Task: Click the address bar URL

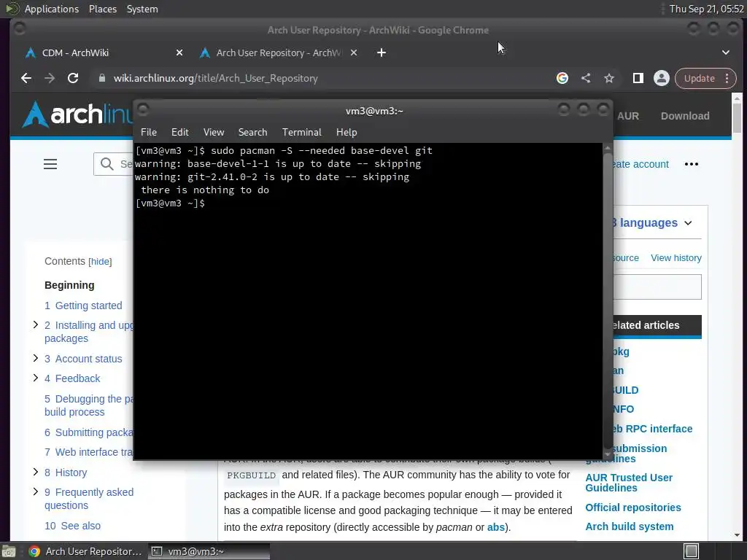Action: click(215, 78)
